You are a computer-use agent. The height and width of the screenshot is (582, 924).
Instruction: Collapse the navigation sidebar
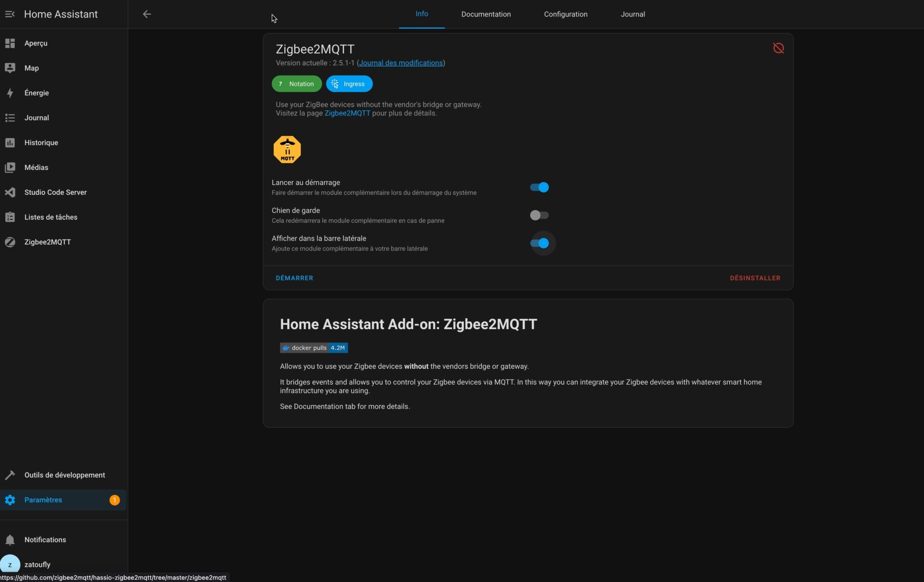click(x=10, y=14)
